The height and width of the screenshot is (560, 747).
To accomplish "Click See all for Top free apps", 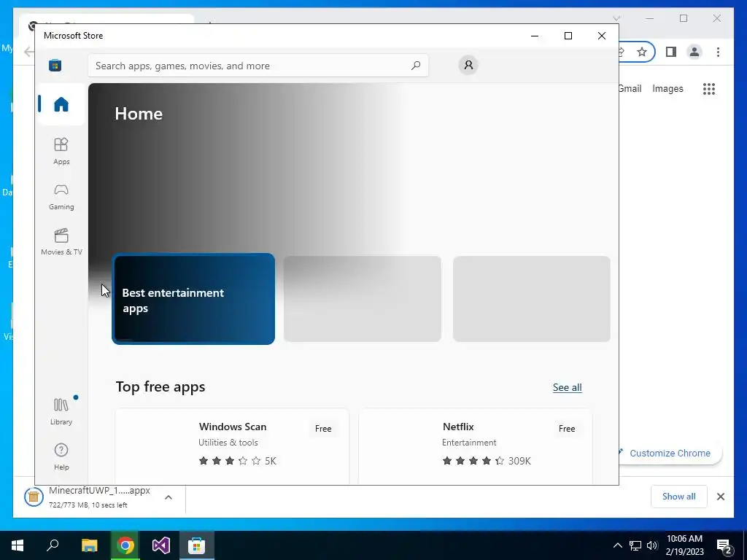I will [567, 387].
